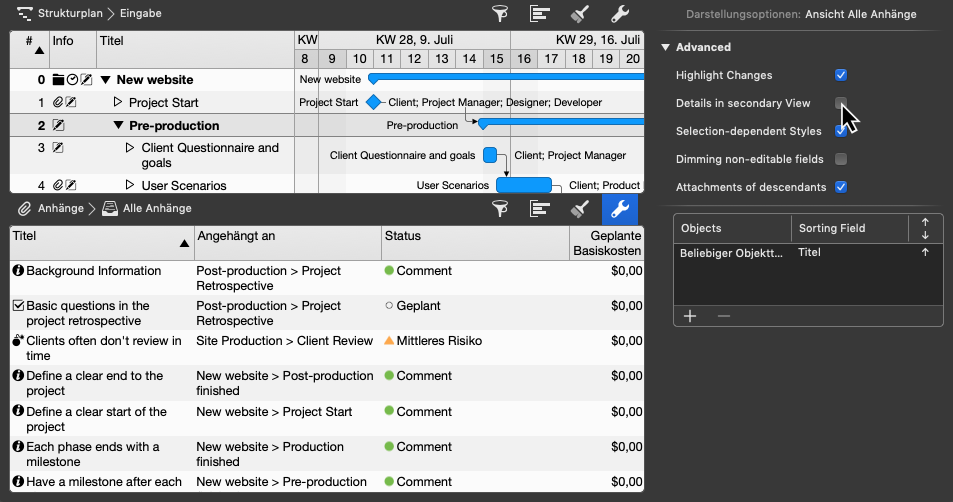
Task: Expand the Project Start row triangle
Action: tap(117, 102)
